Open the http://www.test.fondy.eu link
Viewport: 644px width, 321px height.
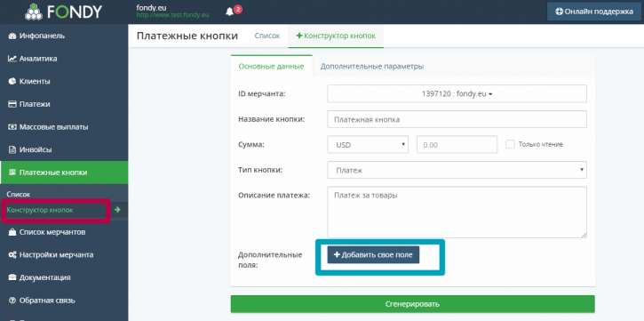click(x=172, y=15)
